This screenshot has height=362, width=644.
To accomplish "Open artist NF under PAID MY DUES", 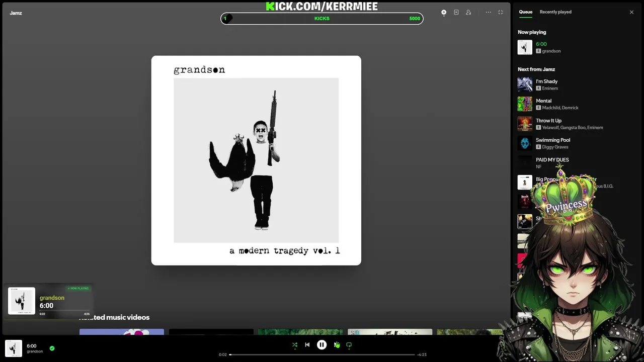I will 538,166.
